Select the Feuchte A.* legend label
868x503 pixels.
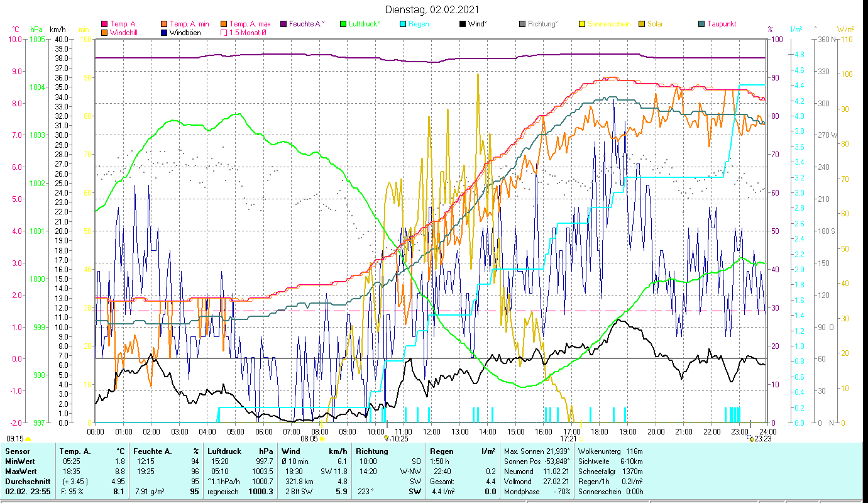307,24
